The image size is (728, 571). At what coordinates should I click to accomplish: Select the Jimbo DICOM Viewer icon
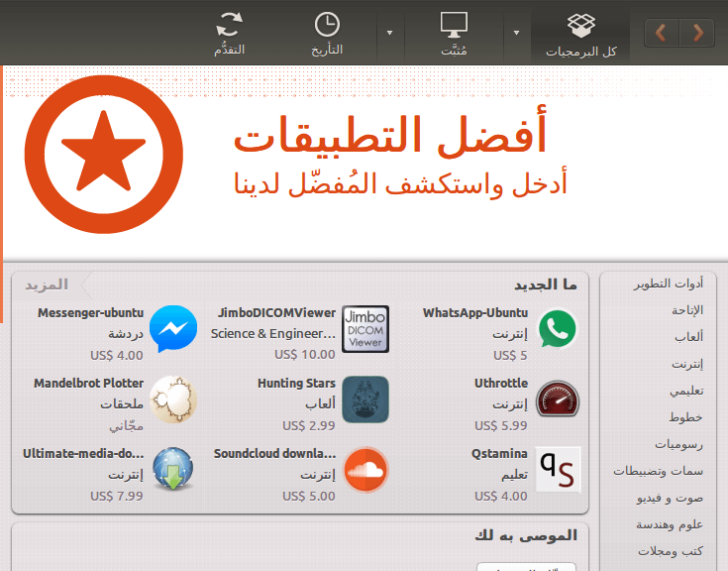coord(365,329)
